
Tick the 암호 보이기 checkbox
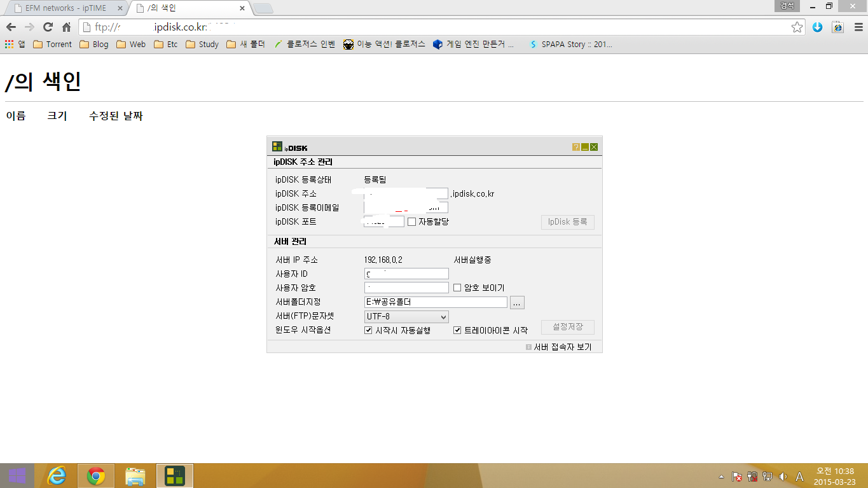point(457,288)
